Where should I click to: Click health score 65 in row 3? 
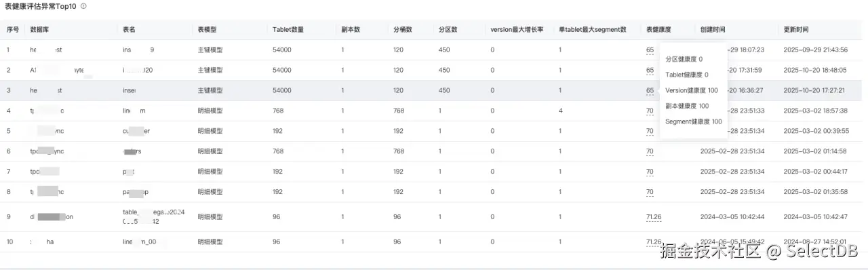(650, 90)
